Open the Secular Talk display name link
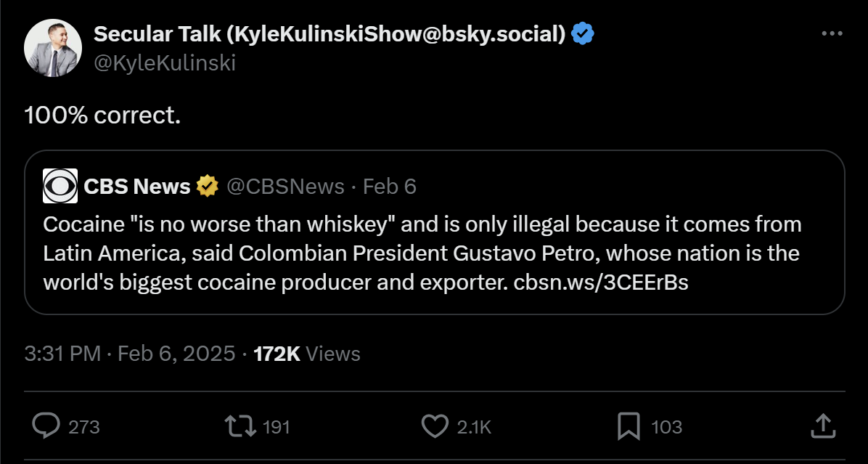 tap(329, 33)
